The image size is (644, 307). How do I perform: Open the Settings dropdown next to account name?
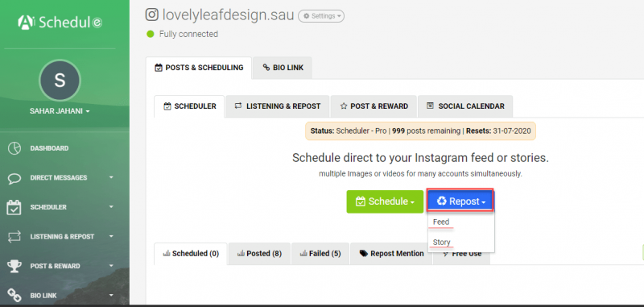(321, 16)
